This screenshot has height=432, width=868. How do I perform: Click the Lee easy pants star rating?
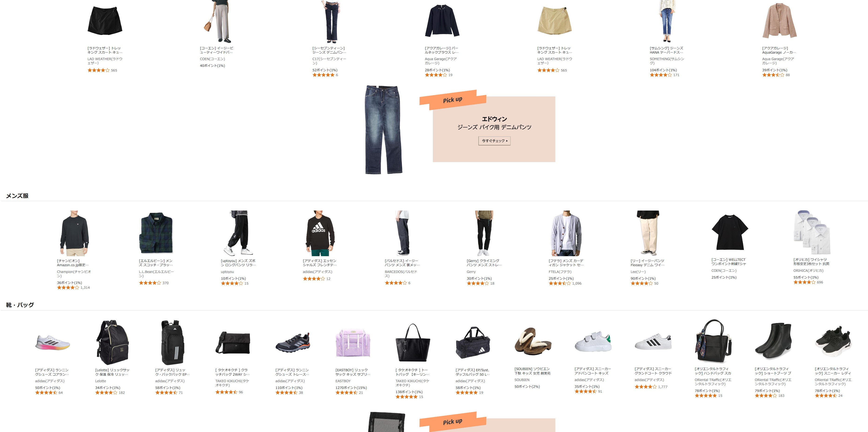(641, 283)
